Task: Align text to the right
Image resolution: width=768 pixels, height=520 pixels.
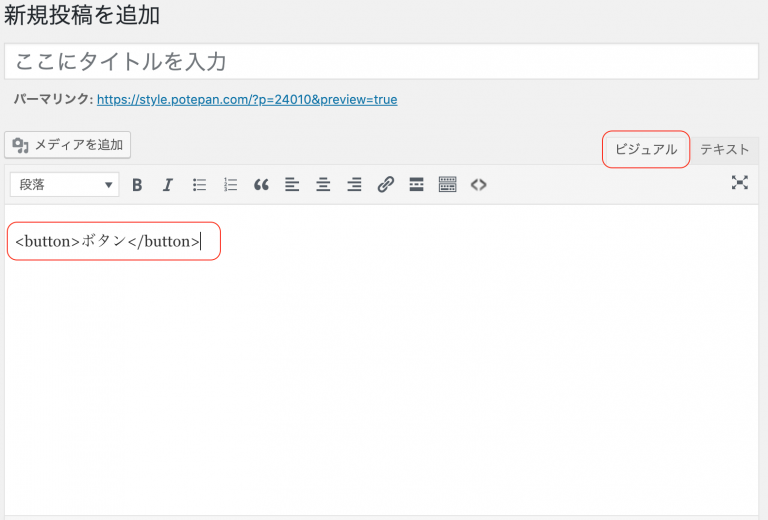Action: (x=354, y=185)
